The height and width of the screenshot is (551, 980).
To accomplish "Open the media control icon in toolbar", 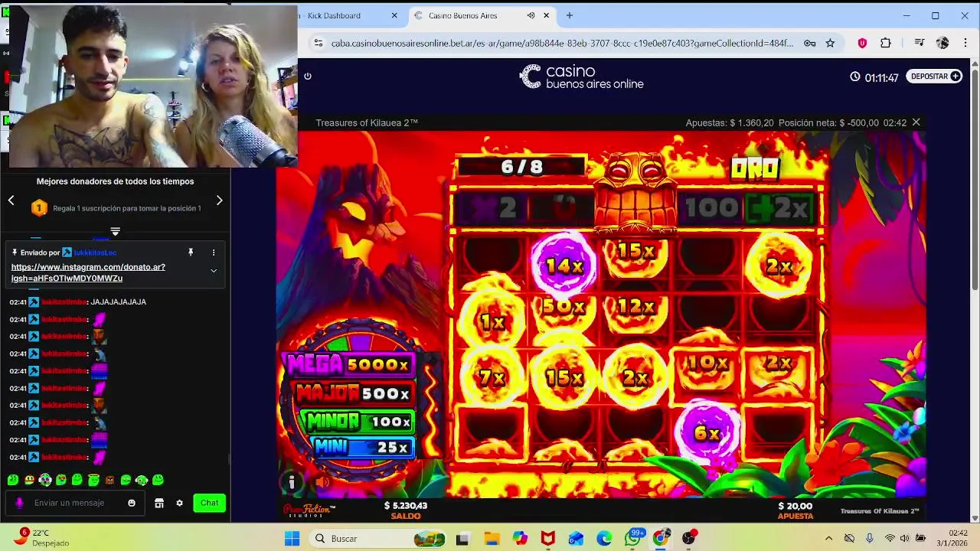I will [x=919, y=44].
